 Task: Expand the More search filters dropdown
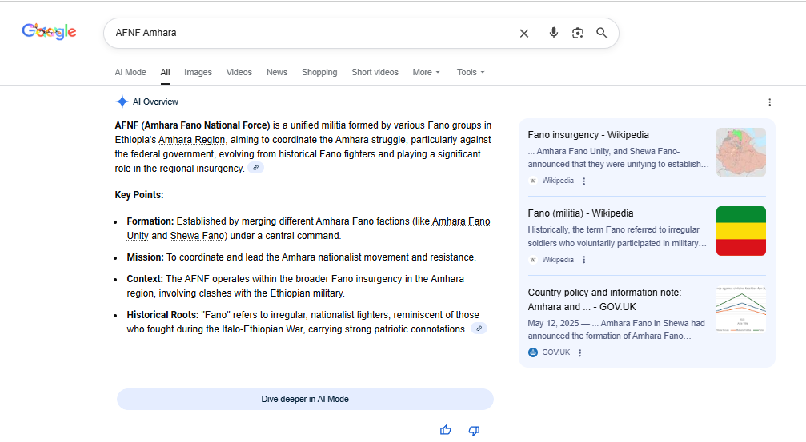(x=426, y=72)
